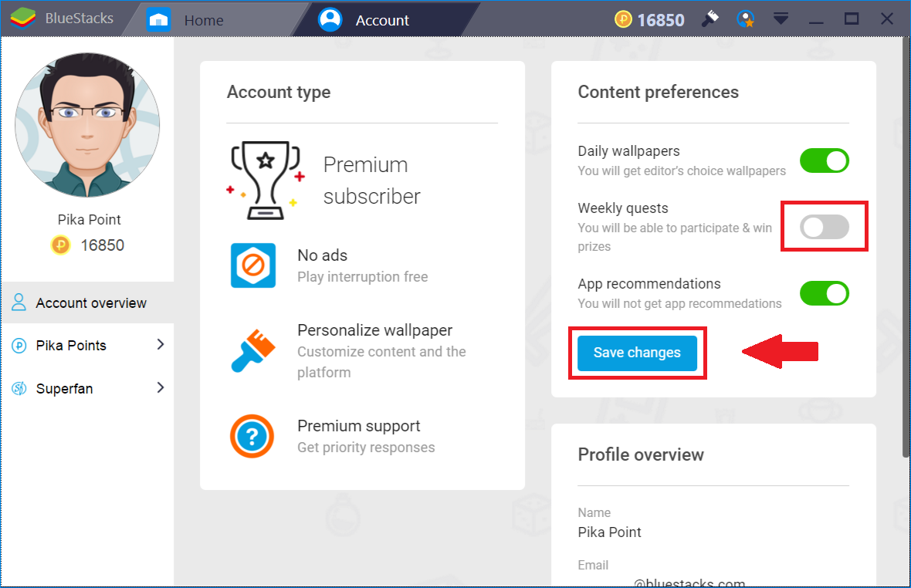Image resolution: width=911 pixels, height=588 pixels.
Task: Click the Premium subscriber text
Action: 372,181
